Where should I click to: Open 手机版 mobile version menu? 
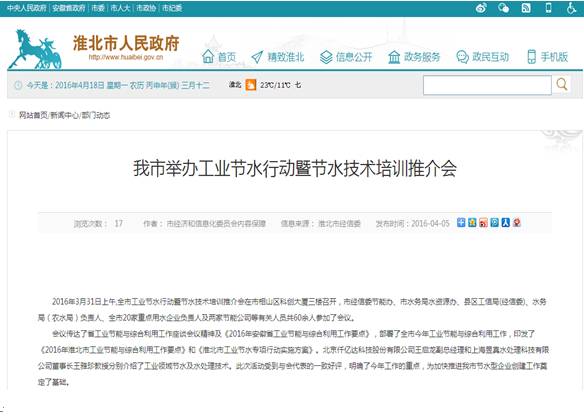pos(548,57)
